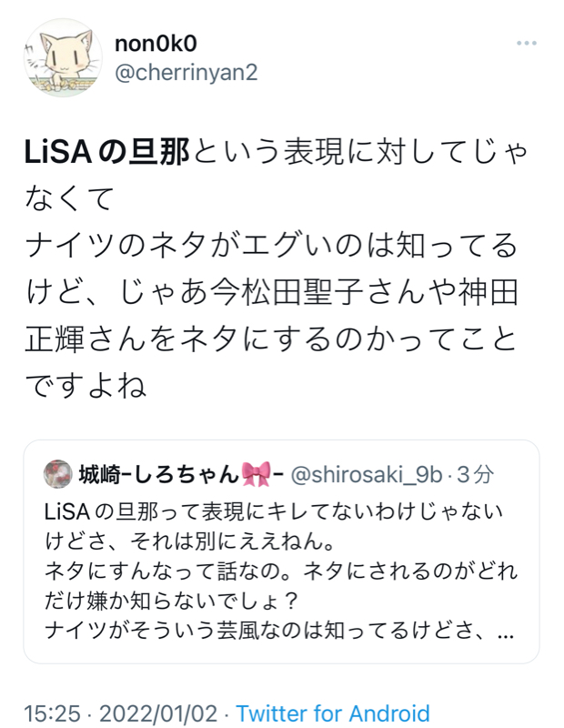Open the Twitter for Android source link
Screen dimensions: 564x728
click(333, 713)
